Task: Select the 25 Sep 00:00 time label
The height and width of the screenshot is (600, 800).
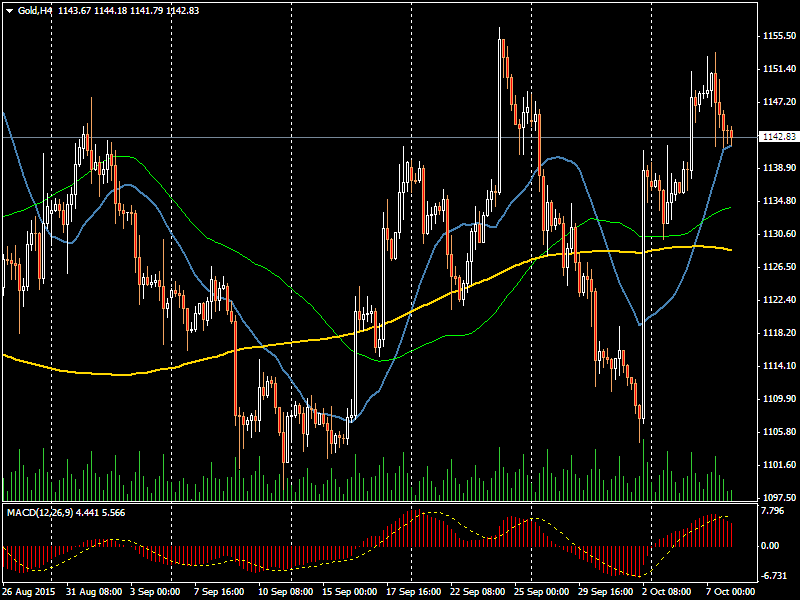Action: [544, 592]
